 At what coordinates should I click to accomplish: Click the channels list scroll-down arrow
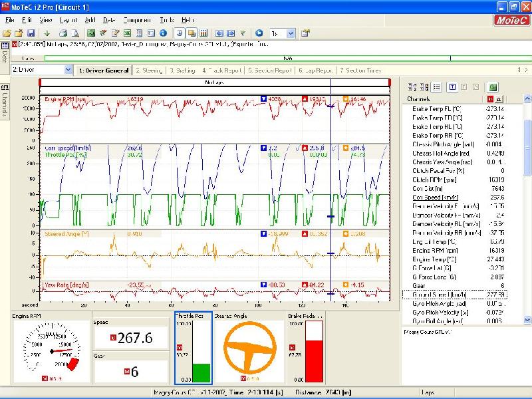click(x=527, y=320)
